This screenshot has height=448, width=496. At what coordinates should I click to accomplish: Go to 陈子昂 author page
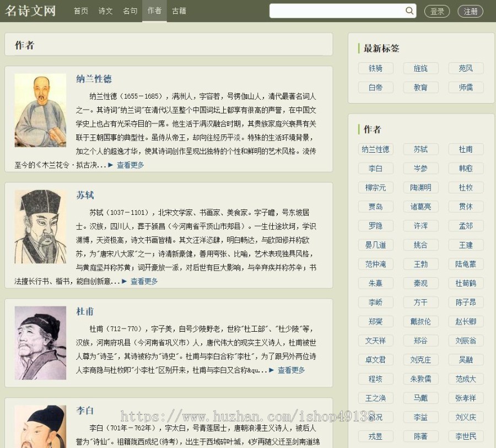tap(466, 303)
